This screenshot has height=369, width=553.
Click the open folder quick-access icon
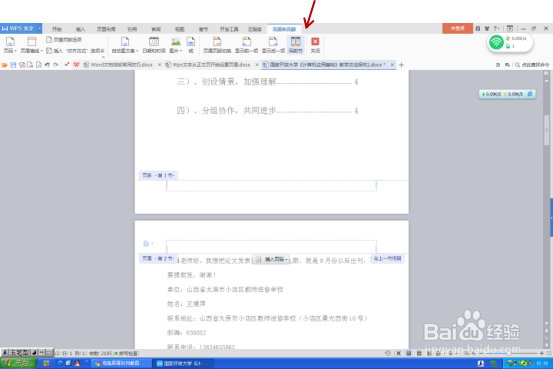coord(5,65)
